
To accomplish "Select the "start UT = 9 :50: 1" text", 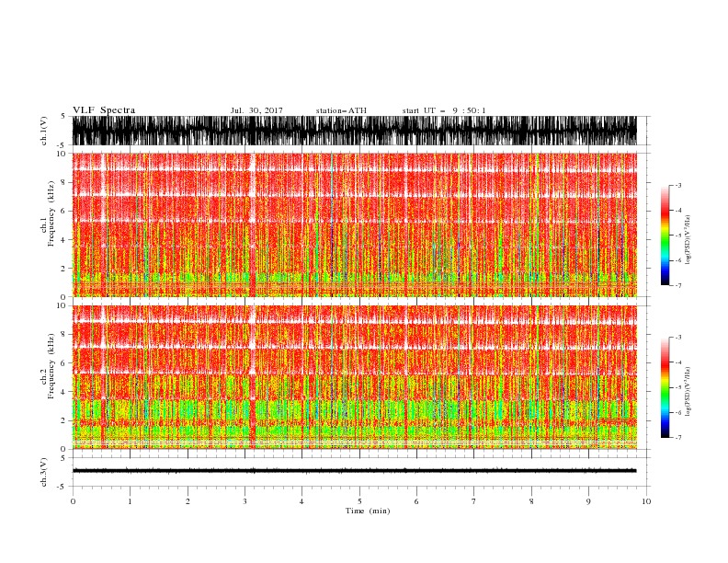I will (444, 110).
